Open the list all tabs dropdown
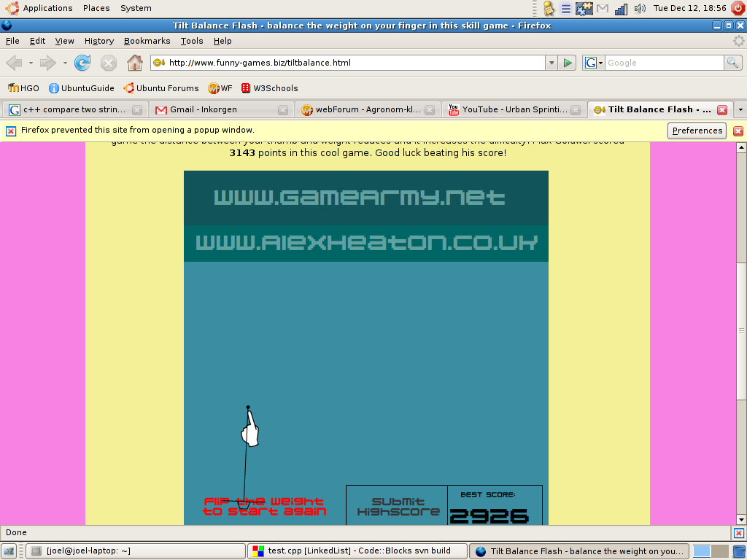 coord(740,109)
